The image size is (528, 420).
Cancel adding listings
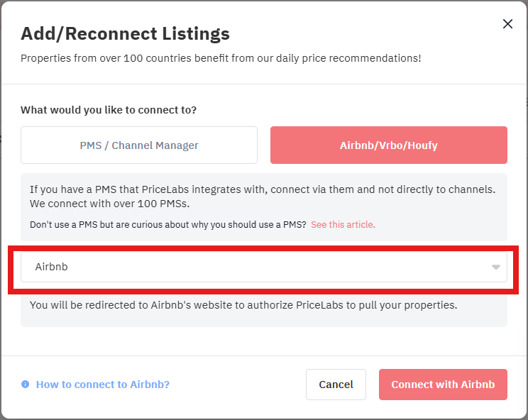(336, 385)
